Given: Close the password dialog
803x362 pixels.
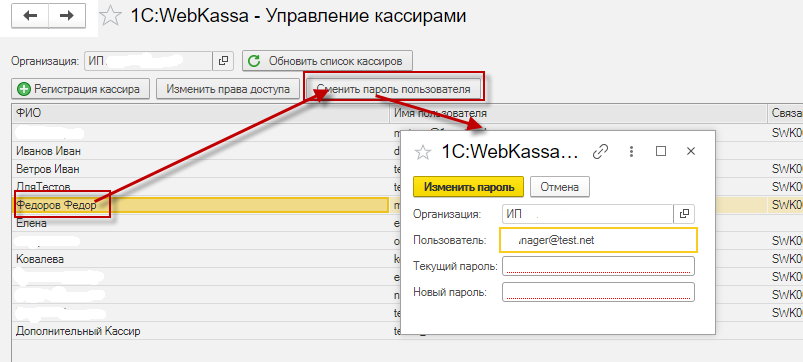Looking at the screenshot, I should 691,151.
